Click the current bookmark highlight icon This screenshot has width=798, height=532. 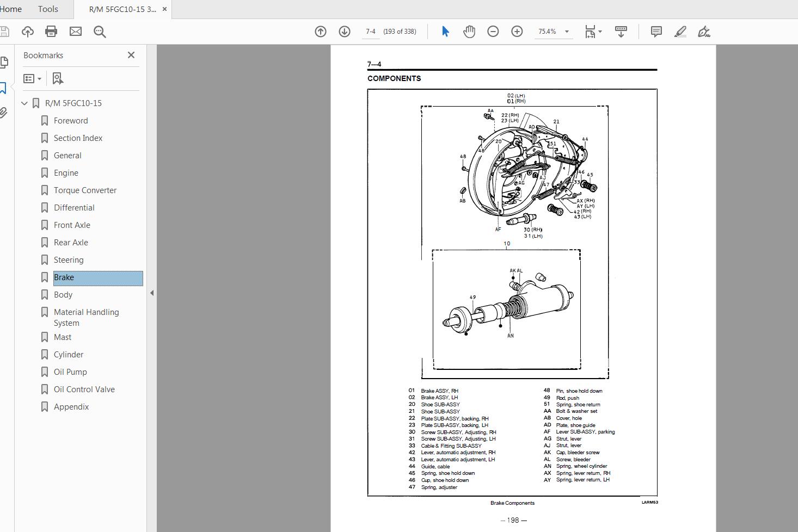coord(58,78)
